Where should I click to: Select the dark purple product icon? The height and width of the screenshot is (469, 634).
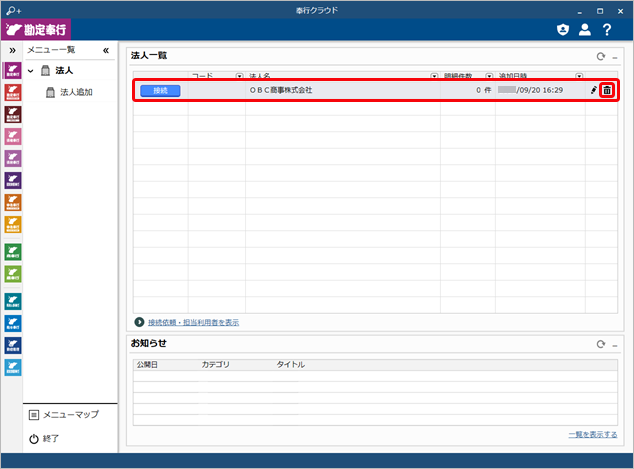point(13,180)
